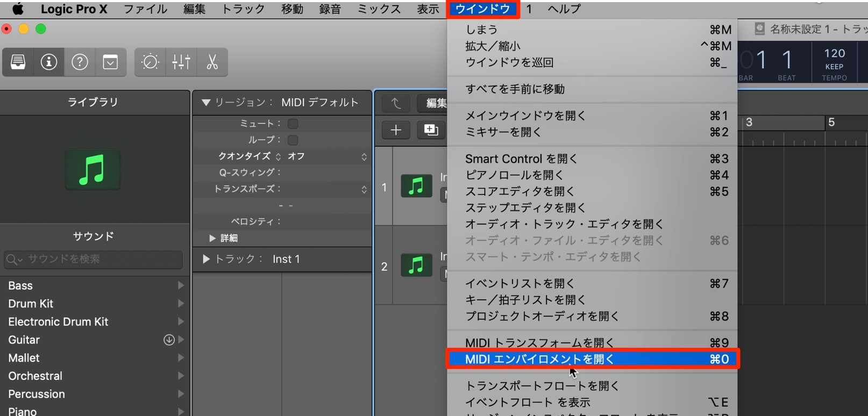
Task: Click the 120 tempo display
Action: coord(834,53)
